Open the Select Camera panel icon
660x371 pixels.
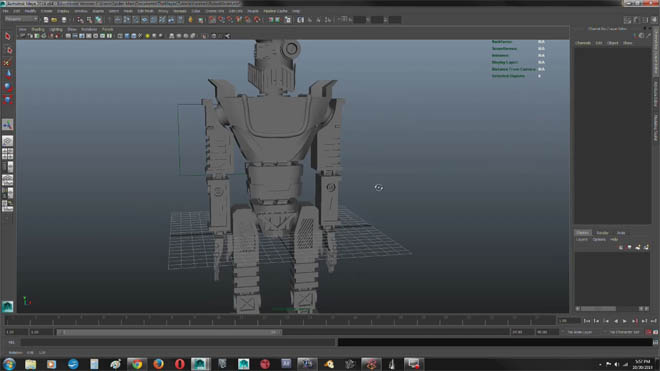(23, 36)
